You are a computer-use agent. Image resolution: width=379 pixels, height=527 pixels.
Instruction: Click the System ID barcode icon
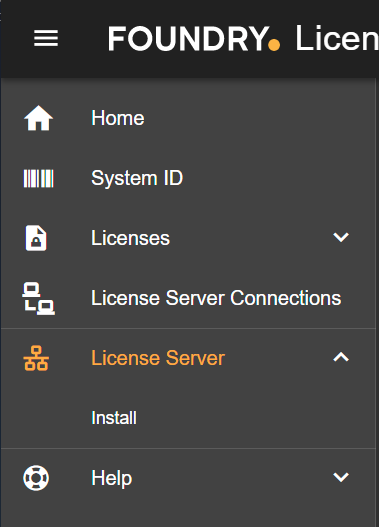pos(38,178)
